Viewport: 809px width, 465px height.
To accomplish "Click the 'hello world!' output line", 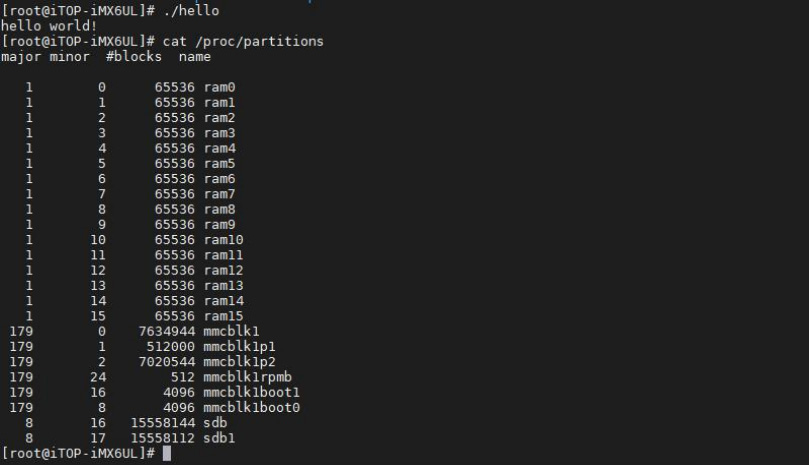I will 49,26.
